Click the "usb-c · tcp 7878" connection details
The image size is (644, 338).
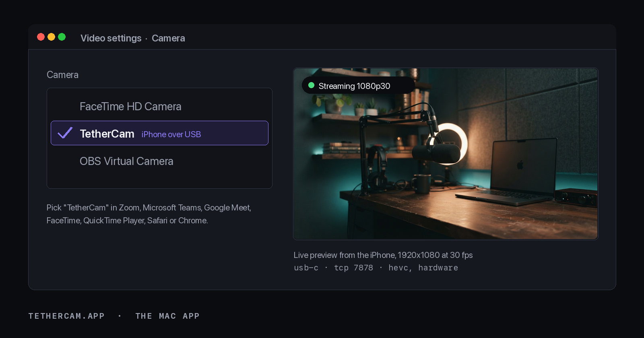click(x=376, y=268)
